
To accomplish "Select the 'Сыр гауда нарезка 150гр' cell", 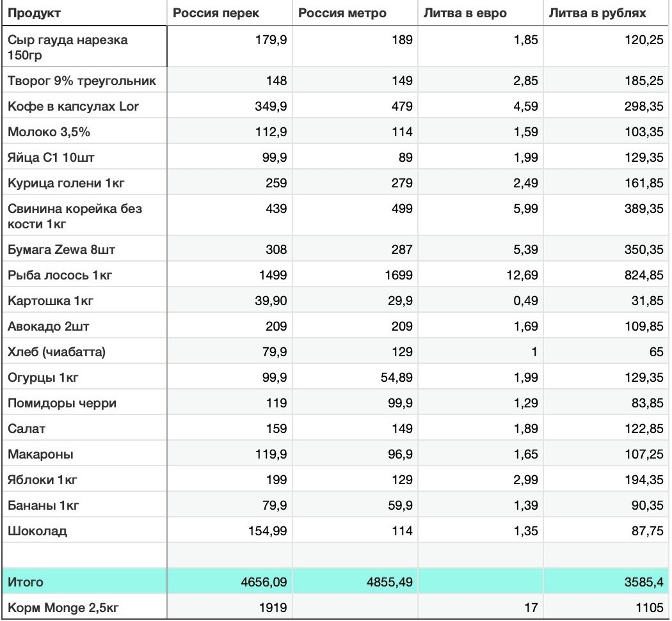I will coord(83,47).
